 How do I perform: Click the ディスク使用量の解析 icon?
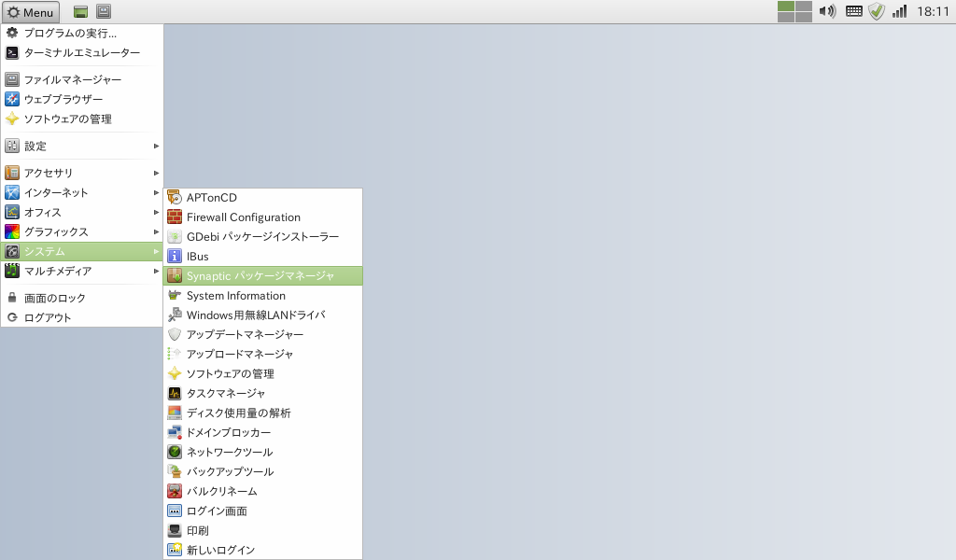click(175, 413)
